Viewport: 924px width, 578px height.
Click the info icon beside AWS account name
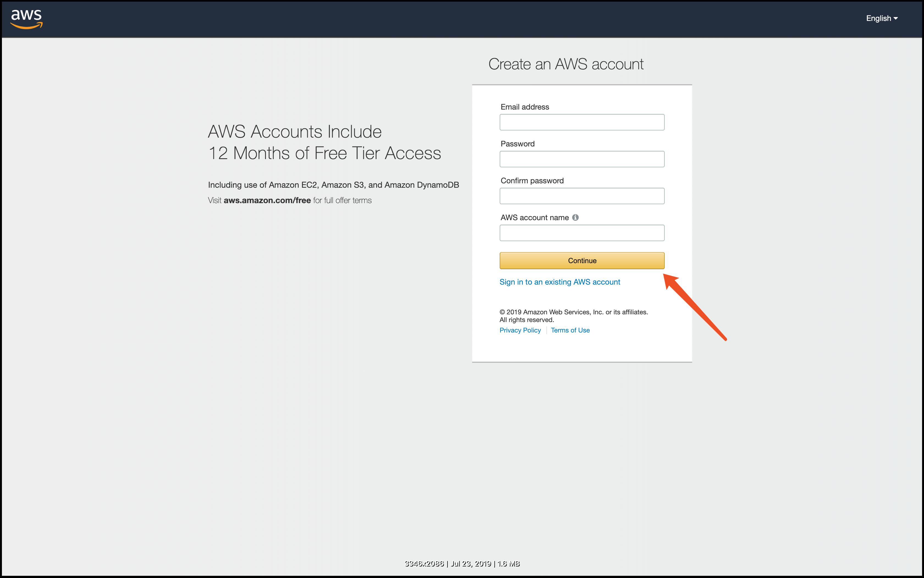pyautogui.click(x=575, y=217)
